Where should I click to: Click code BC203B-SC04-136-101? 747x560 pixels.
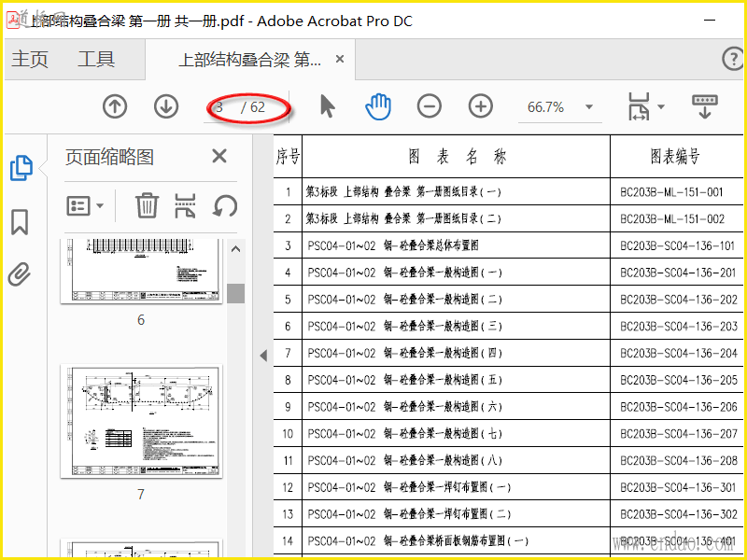click(x=677, y=246)
